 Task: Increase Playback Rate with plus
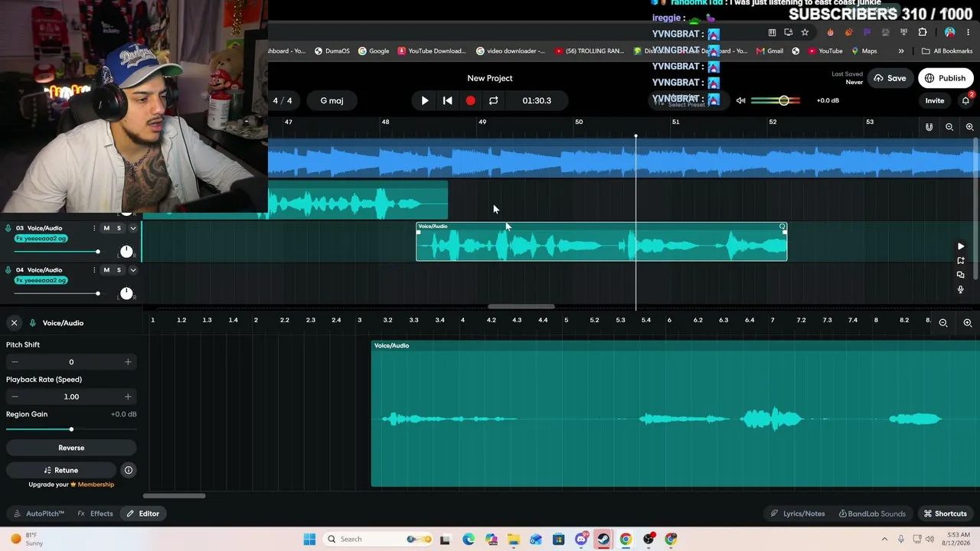click(x=128, y=396)
